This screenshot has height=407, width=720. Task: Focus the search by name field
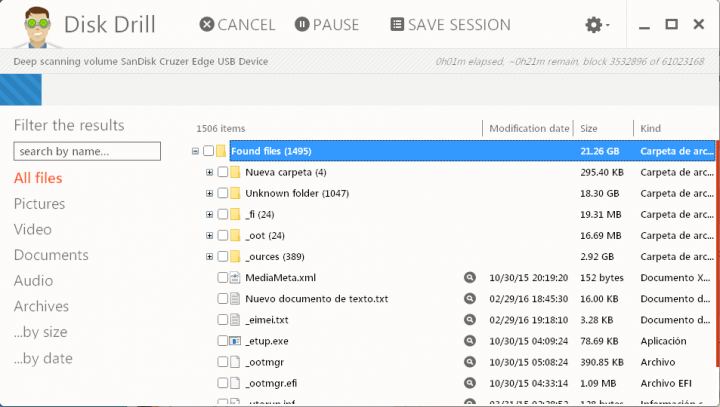(87, 151)
